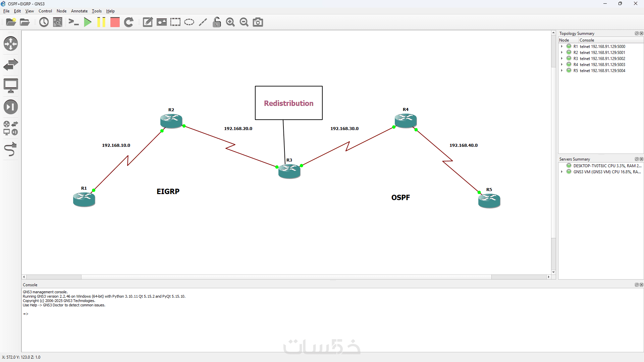Click the Reload all nodes icon
The width and height of the screenshot is (644, 362).
pos(129,22)
